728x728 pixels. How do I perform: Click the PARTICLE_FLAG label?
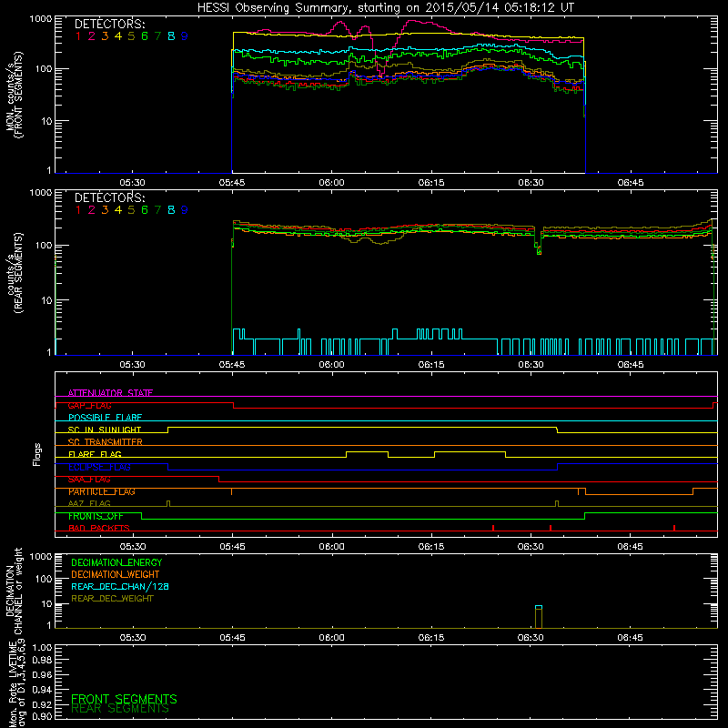(x=102, y=491)
